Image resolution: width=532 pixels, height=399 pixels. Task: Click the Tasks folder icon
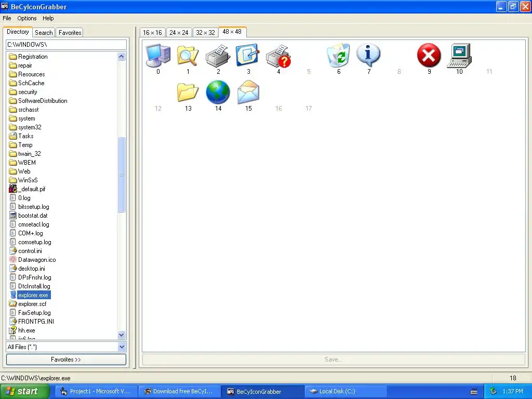(x=13, y=136)
